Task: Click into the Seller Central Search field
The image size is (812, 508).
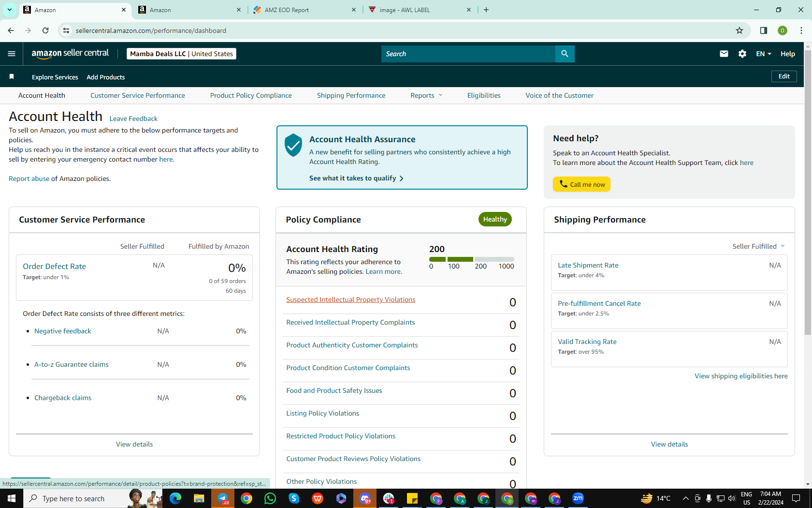Action: pos(468,54)
